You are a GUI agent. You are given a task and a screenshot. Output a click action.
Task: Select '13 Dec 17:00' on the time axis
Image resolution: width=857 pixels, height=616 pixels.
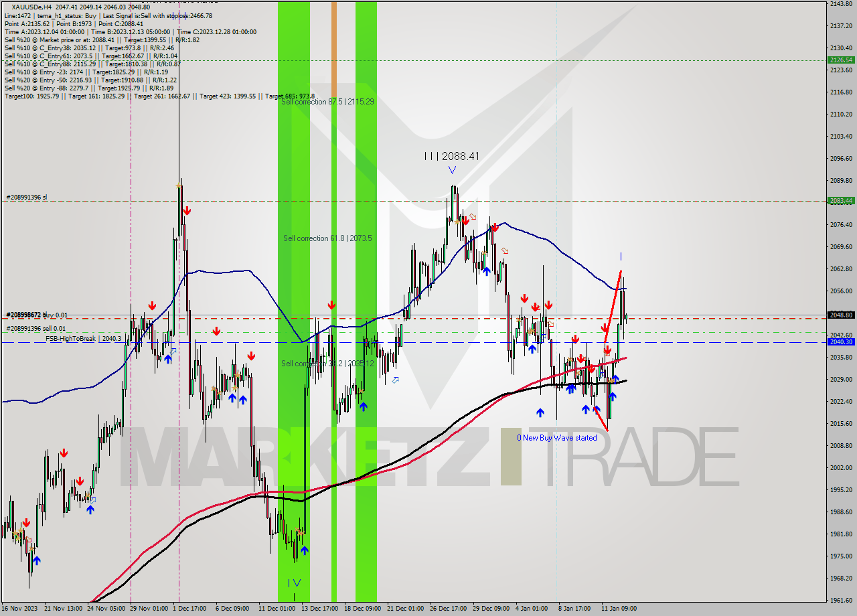coord(319,609)
